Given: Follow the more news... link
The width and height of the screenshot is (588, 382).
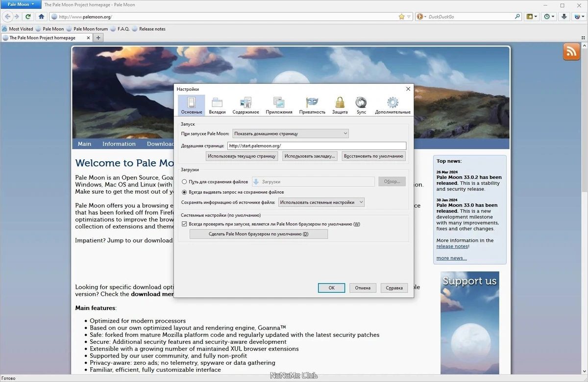Looking at the screenshot, I should pos(451,258).
